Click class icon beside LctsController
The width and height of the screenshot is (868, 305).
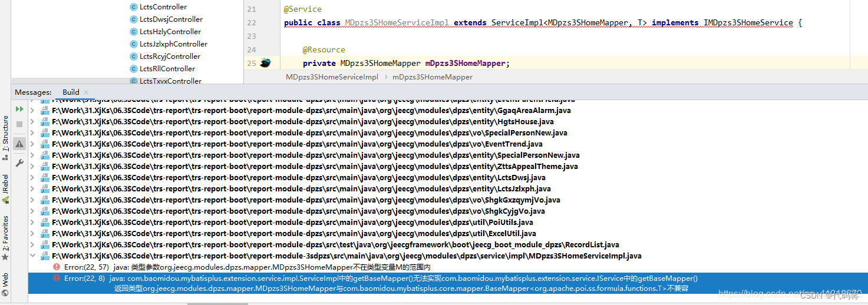click(134, 7)
